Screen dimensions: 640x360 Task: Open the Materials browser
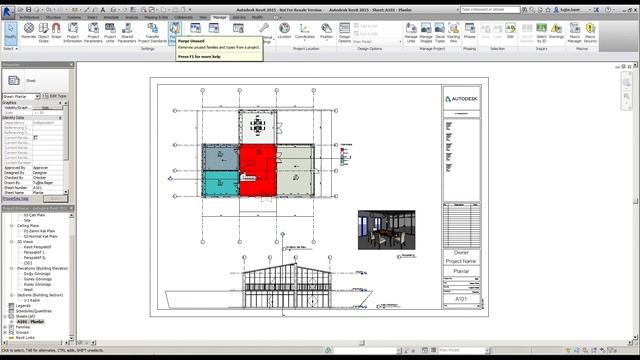click(x=29, y=32)
